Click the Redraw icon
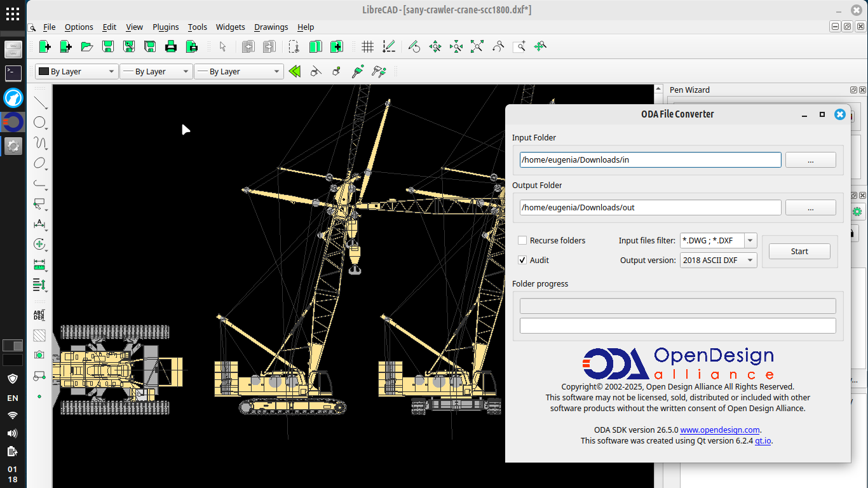Viewport: 868px width, 488px height. click(x=414, y=46)
